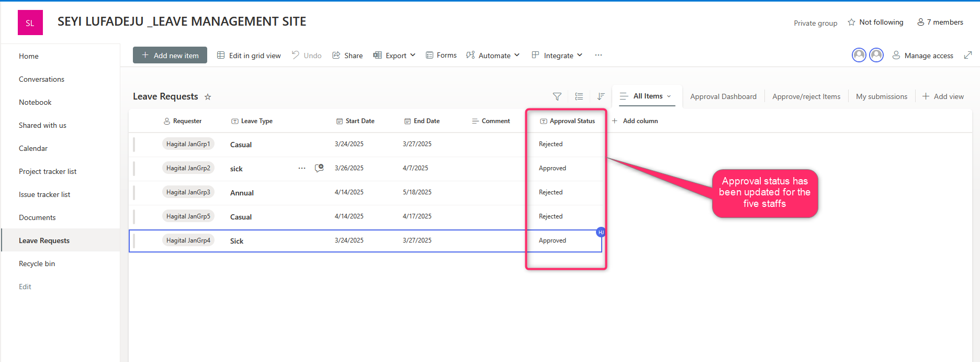Open the 7 members list

(940, 22)
